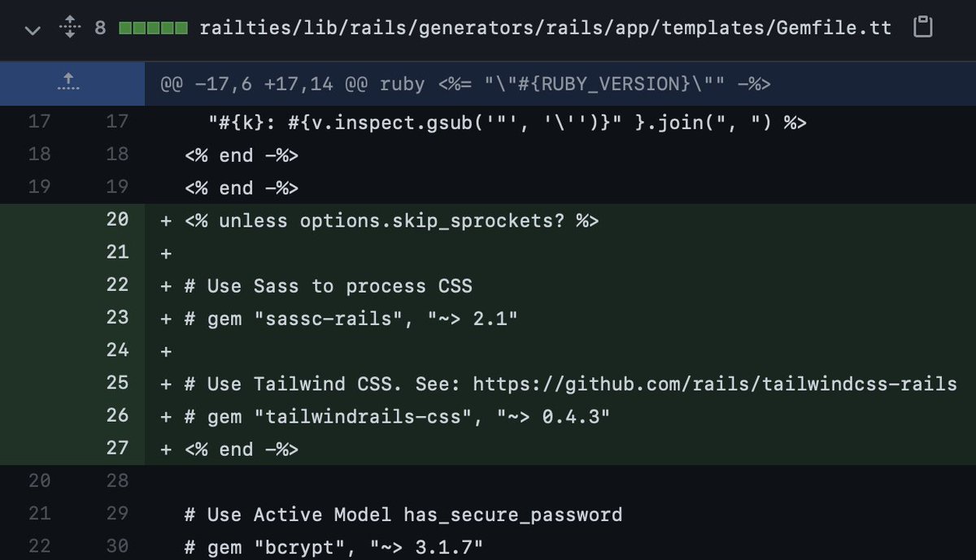Select line number 27 in the gutter

click(117, 448)
